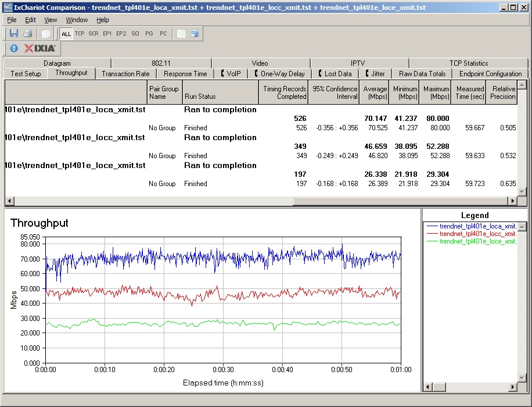532x407 pixels.
Task: Click the legend scroll-right arrow
Action: (513, 387)
